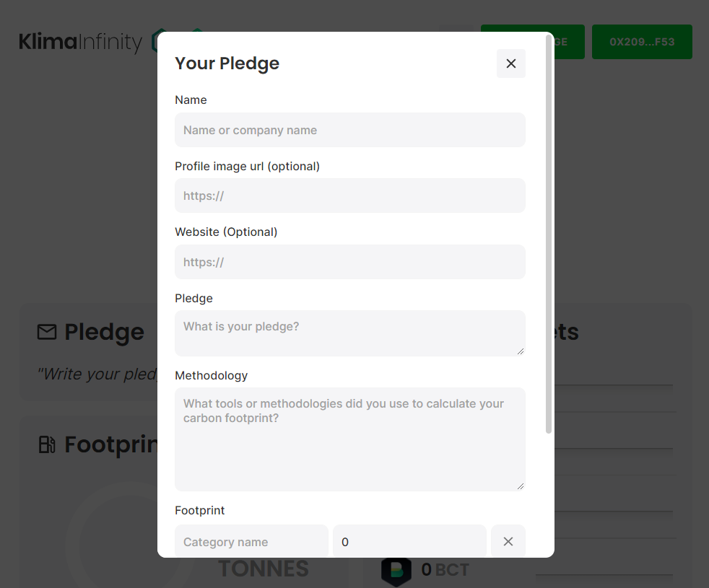
Task: Click the Profile image url input
Action: (349, 196)
